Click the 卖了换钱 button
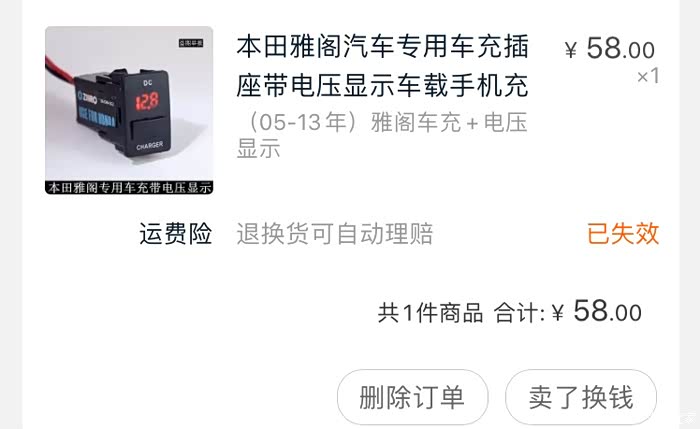Viewport: 700px width, 429px height. click(x=581, y=397)
